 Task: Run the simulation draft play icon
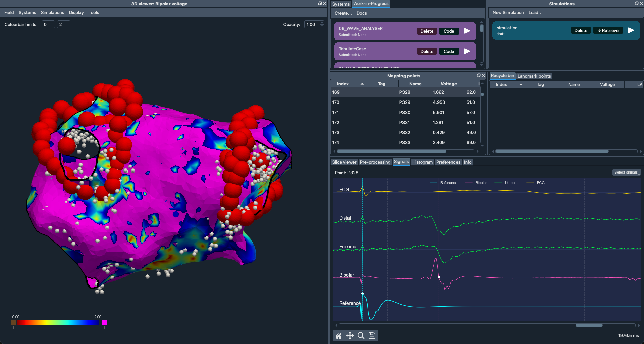tap(631, 30)
